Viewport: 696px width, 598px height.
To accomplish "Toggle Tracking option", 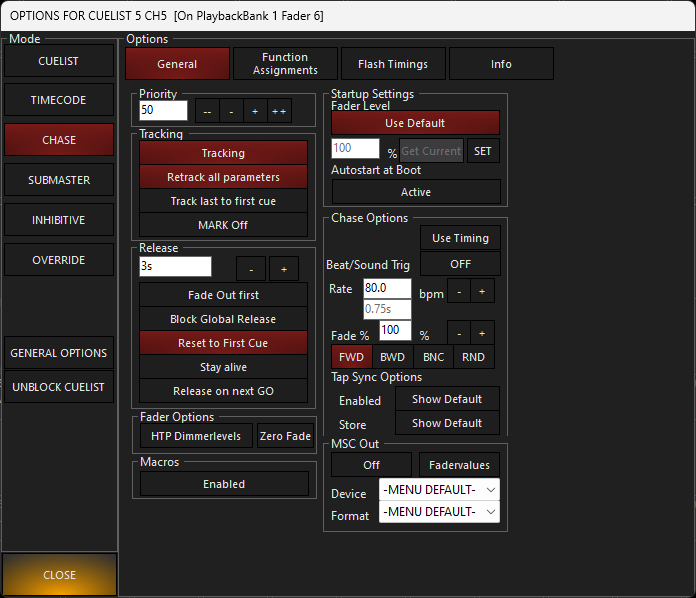I will pos(223,153).
